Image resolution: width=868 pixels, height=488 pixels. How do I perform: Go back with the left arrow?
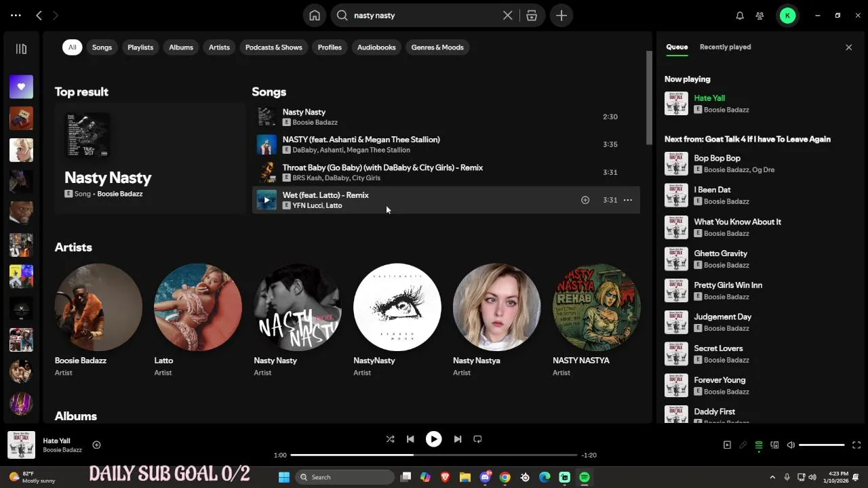point(39,15)
